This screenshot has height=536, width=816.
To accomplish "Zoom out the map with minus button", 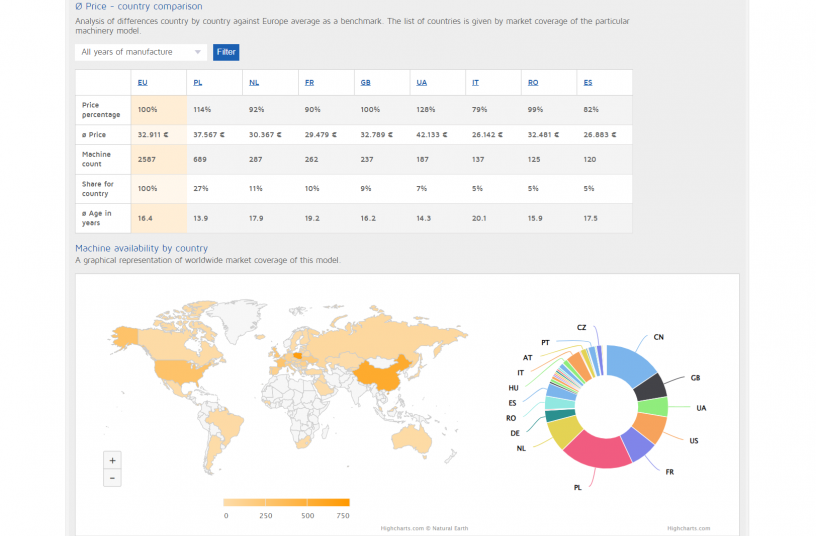I will point(112,478).
